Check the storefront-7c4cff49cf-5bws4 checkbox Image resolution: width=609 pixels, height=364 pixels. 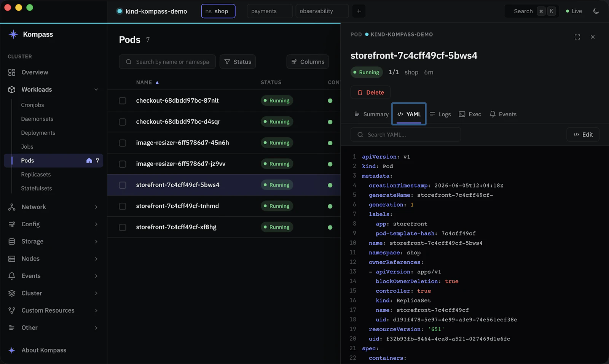pyautogui.click(x=123, y=185)
